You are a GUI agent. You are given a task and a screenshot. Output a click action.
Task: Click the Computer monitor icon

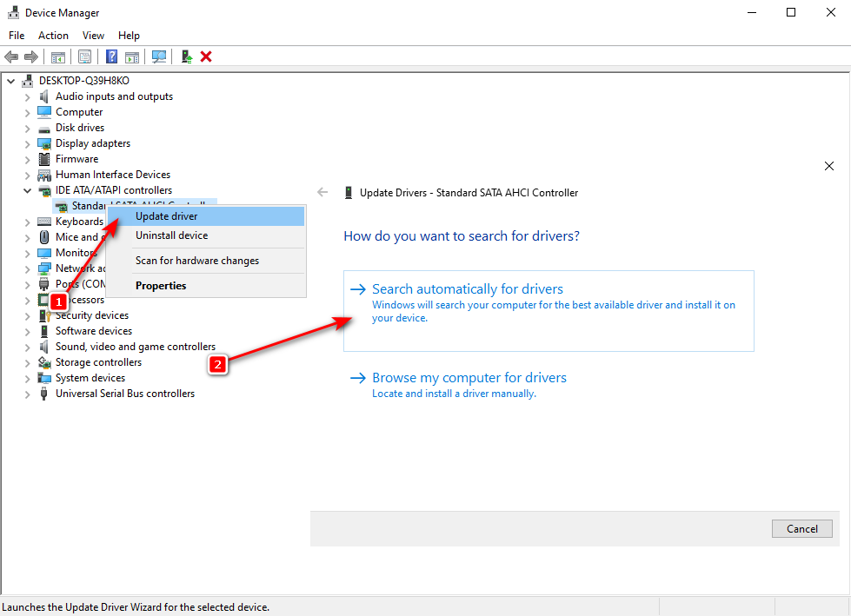click(44, 112)
